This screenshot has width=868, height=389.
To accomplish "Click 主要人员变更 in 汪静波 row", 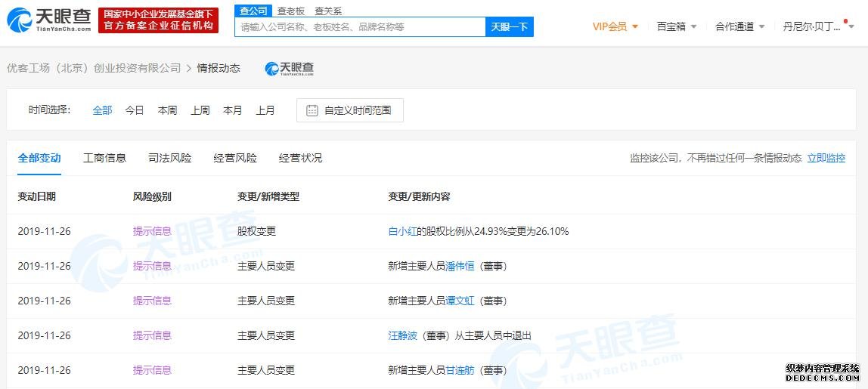I will click(x=266, y=335).
